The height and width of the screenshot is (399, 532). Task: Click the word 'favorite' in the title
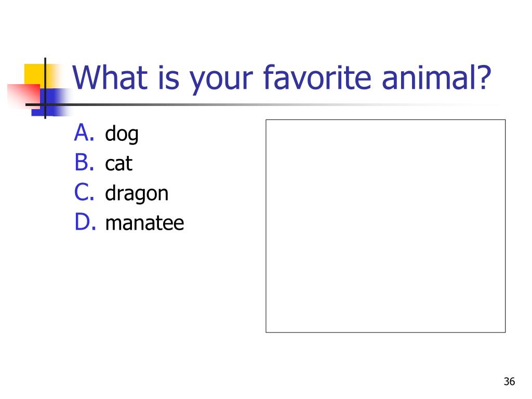tap(317, 77)
